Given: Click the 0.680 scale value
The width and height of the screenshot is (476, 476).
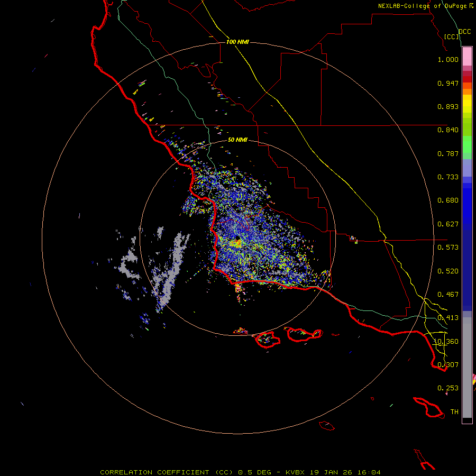Looking at the screenshot, I should click(448, 200).
